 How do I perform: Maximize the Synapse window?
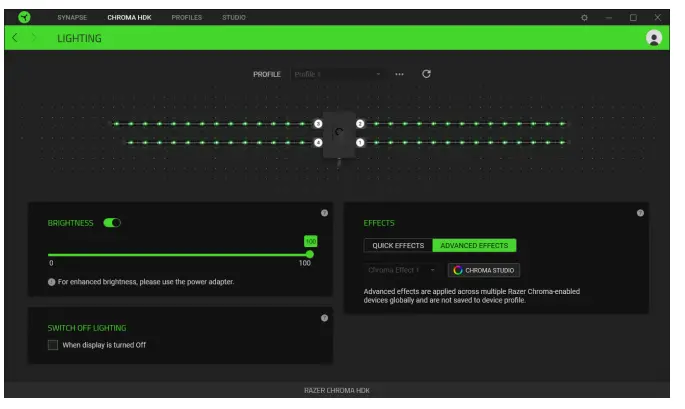[x=633, y=18]
